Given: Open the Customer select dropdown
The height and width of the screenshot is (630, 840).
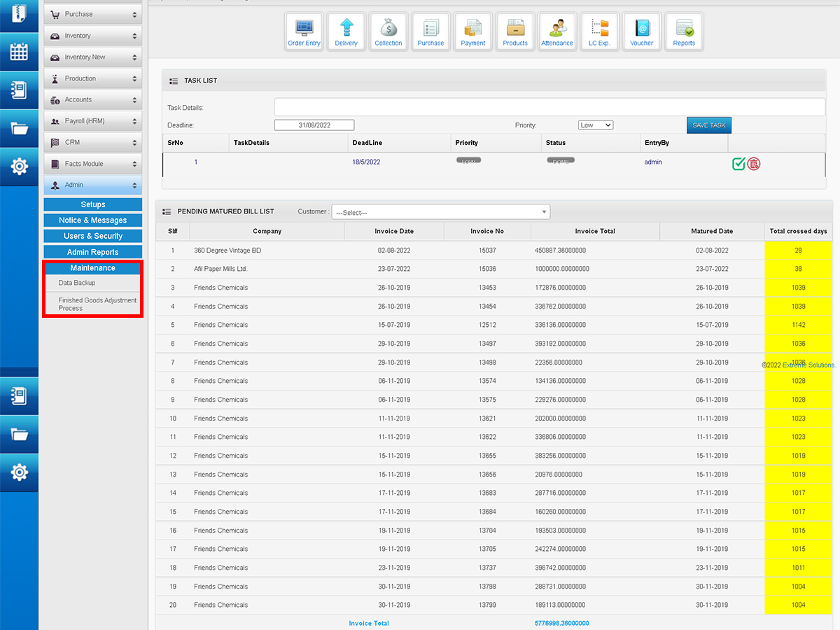Looking at the screenshot, I should tap(441, 212).
